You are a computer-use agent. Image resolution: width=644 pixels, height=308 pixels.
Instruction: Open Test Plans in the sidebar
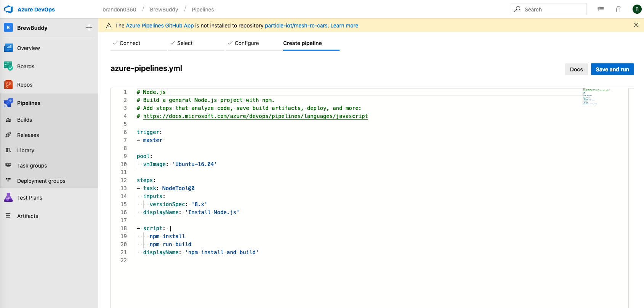pos(49,198)
